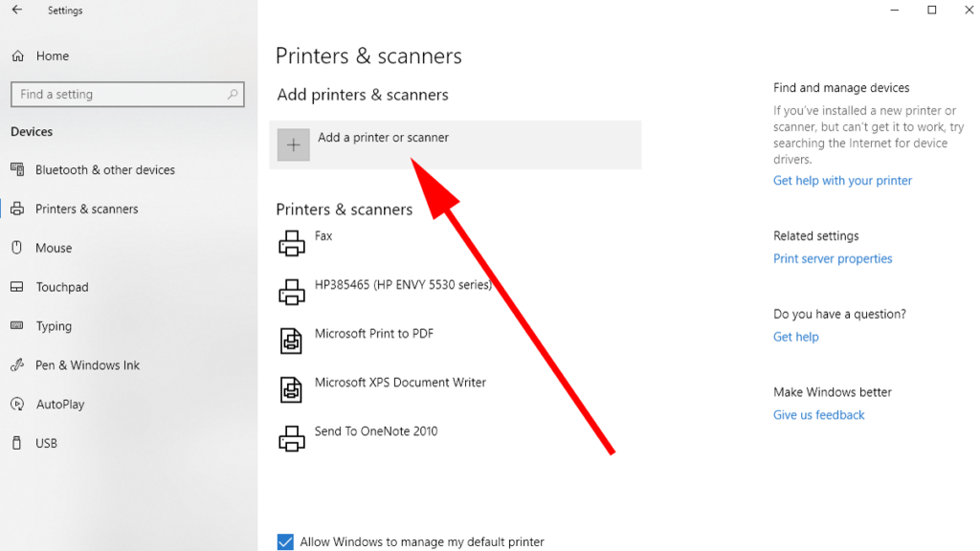Open Print server properties link
The image size is (980, 551).
(x=833, y=259)
